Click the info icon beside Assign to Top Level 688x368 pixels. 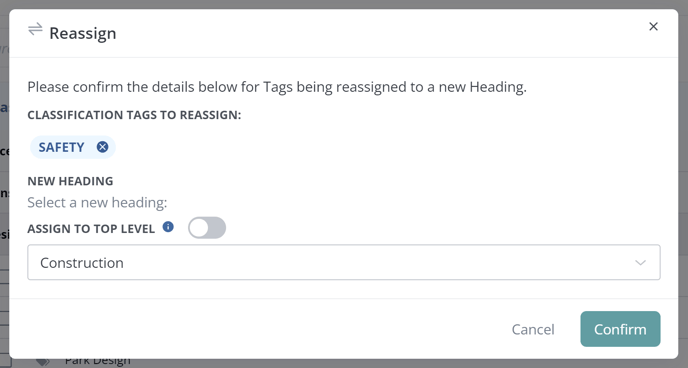(168, 227)
